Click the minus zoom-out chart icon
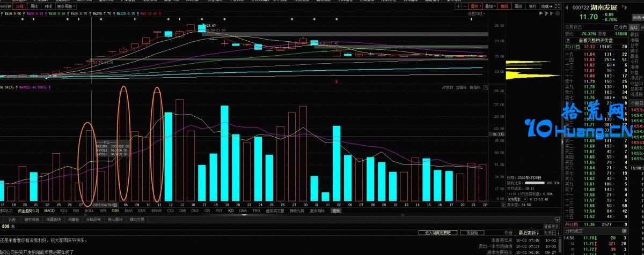 [x=464, y=6]
